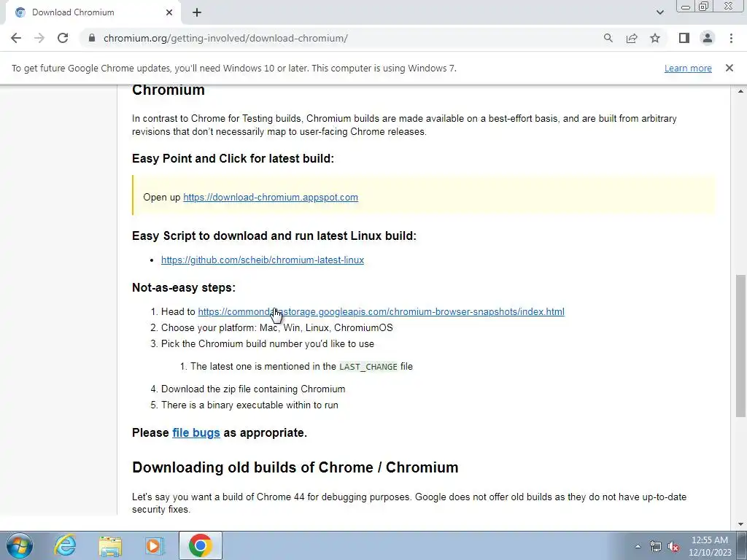Expand the tab search dropdown

(x=659, y=12)
